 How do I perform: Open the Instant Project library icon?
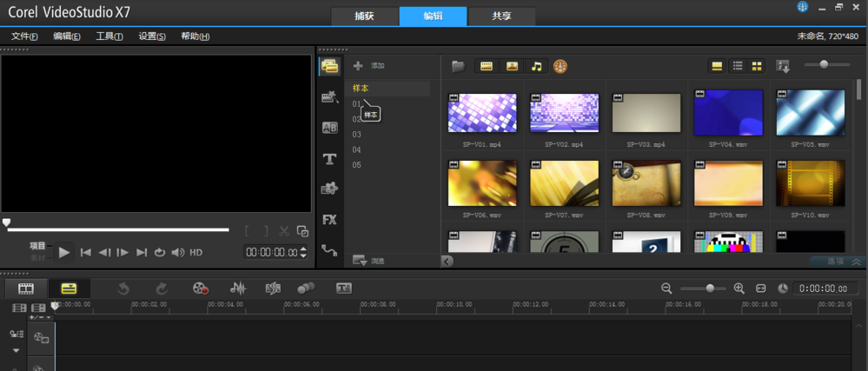coord(330,97)
